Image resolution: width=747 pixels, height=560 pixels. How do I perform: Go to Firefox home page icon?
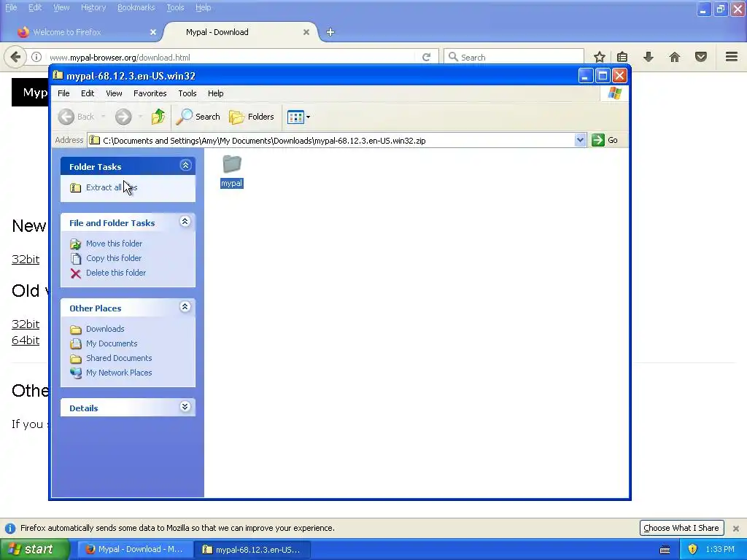coord(675,57)
